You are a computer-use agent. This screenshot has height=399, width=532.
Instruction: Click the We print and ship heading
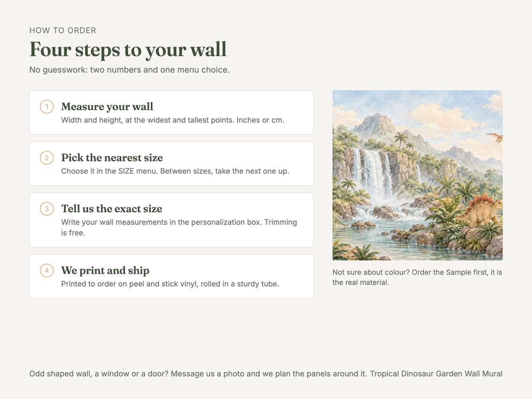pyautogui.click(x=105, y=270)
